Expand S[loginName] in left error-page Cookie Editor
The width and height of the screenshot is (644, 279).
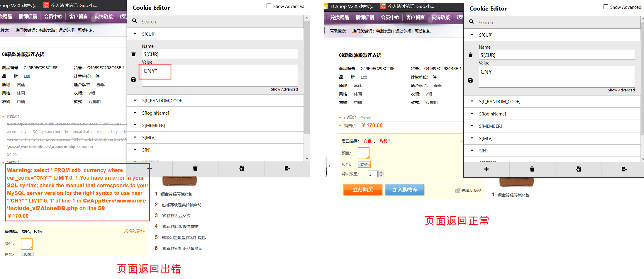(135, 113)
